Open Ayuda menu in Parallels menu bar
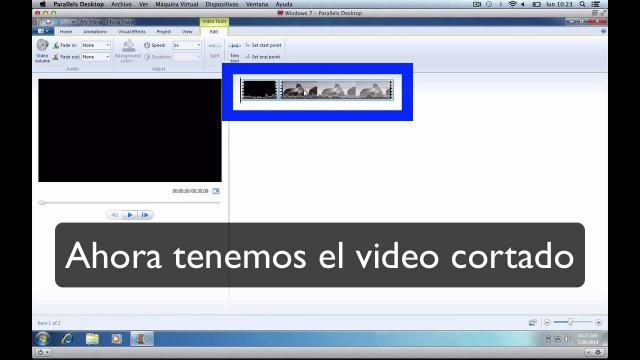The image size is (640, 360). coord(284,4)
